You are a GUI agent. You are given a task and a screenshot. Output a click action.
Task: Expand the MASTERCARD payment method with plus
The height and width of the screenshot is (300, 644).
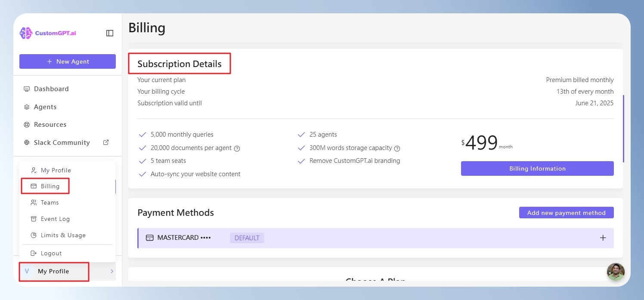click(x=603, y=238)
